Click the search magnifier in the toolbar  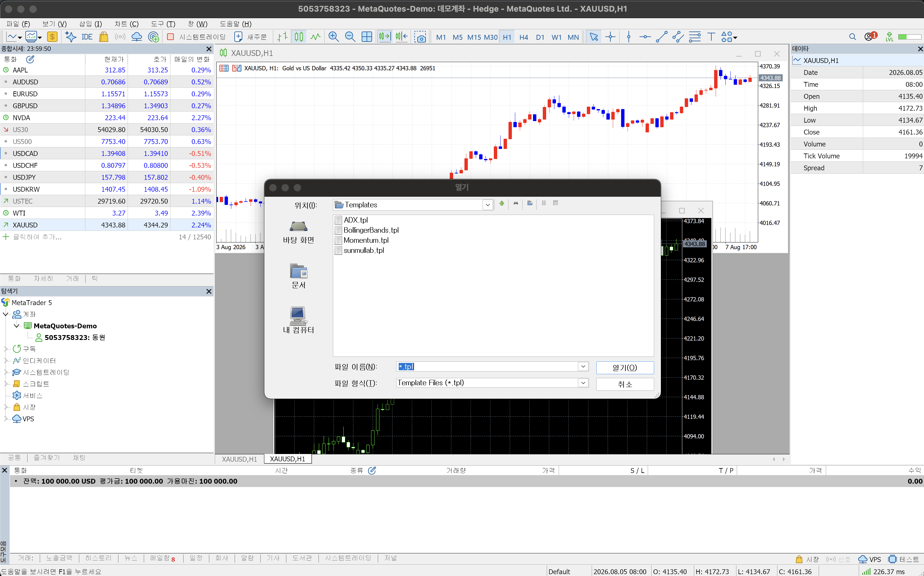click(x=852, y=37)
